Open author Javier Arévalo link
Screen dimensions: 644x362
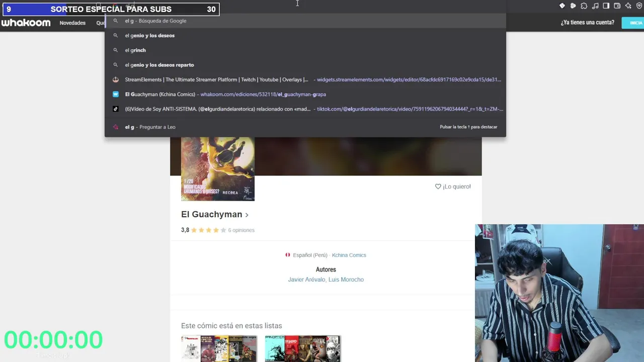click(x=306, y=280)
